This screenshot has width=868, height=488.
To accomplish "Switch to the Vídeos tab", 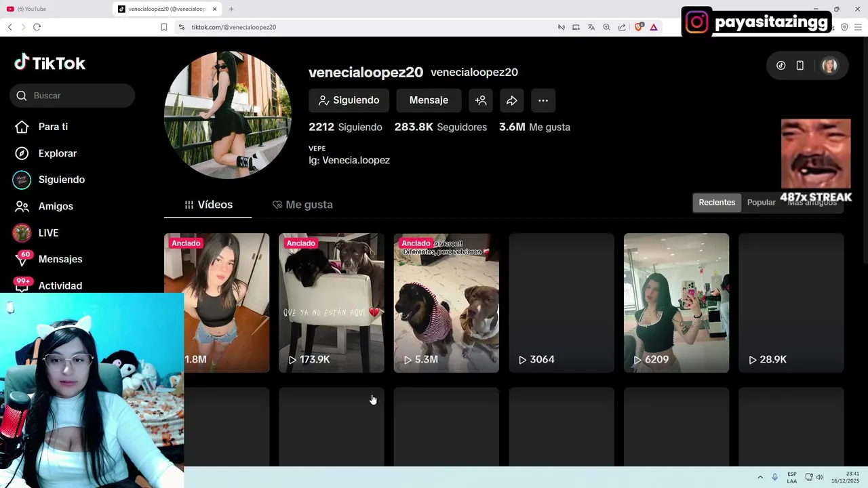I will pyautogui.click(x=208, y=205).
